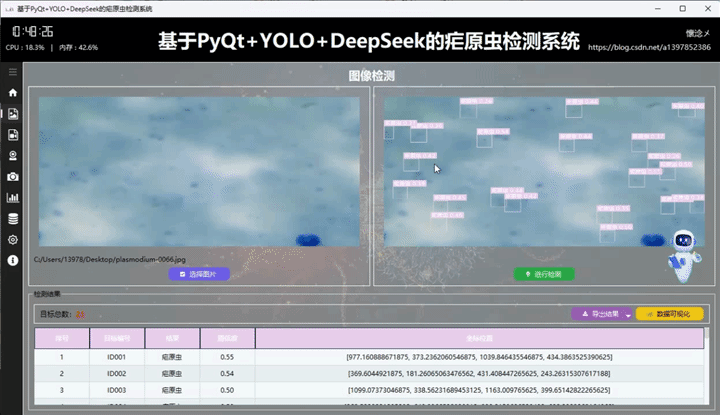Open the database records sidebar icon
Screen dimensions: 720x415
point(13,219)
